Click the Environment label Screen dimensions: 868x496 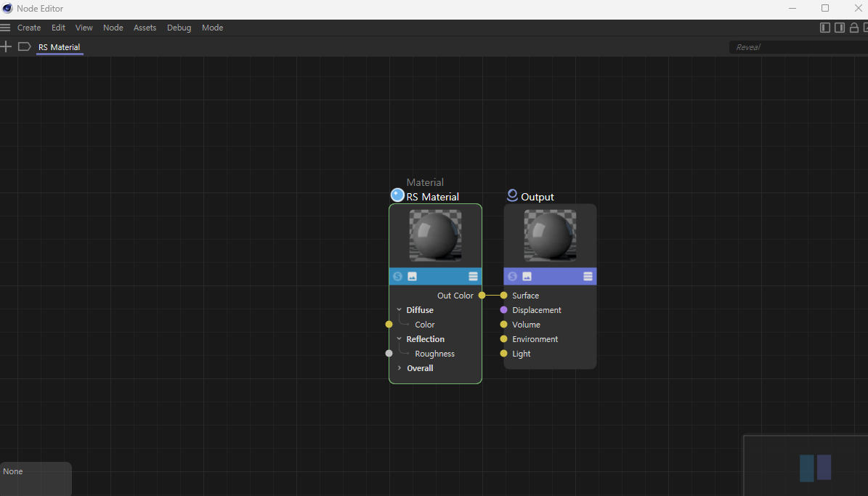point(535,339)
